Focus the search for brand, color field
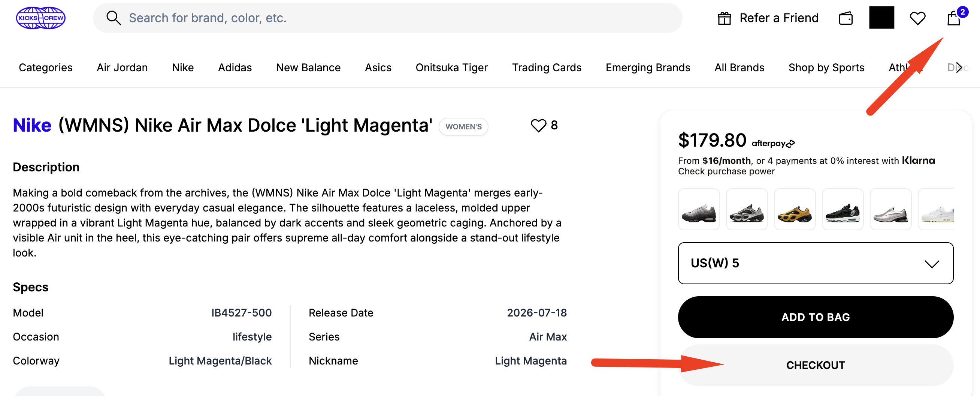The height and width of the screenshot is (396, 980). click(387, 18)
